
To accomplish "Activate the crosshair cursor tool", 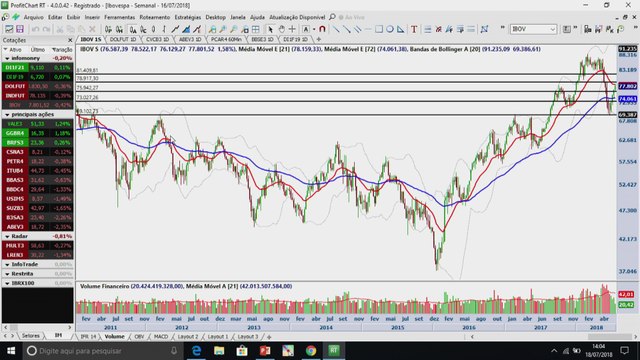I will (292, 29).
